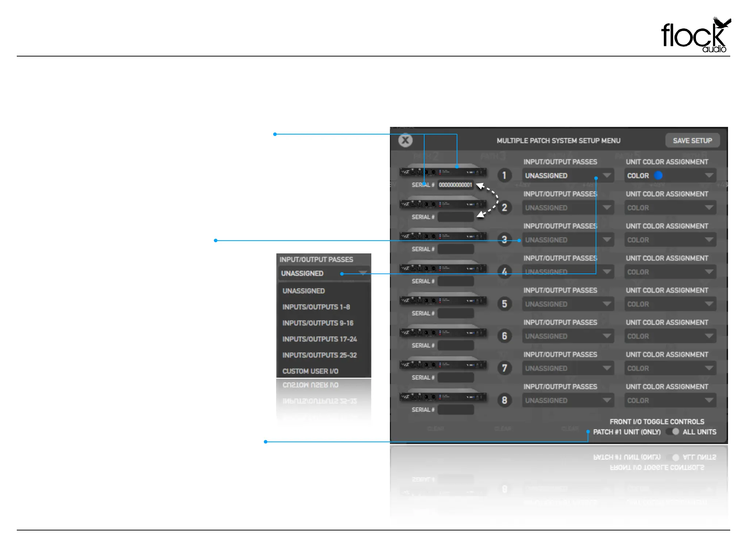Select Inputs/Outputs 1-8 from the list

[316, 307]
